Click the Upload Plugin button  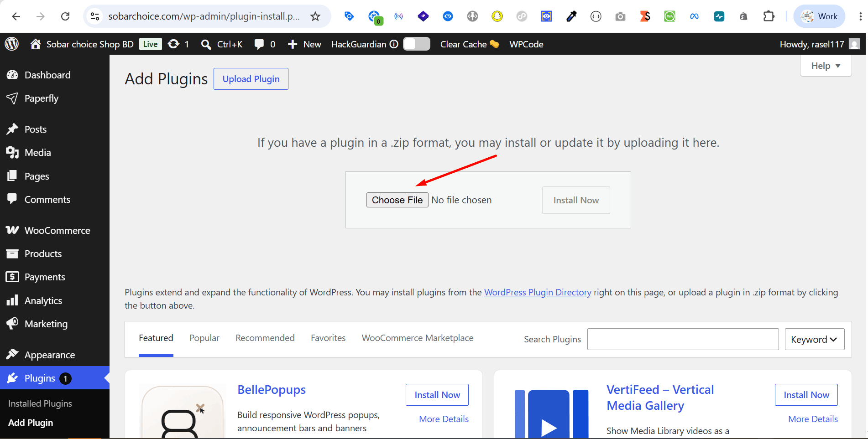(x=251, y=79)
